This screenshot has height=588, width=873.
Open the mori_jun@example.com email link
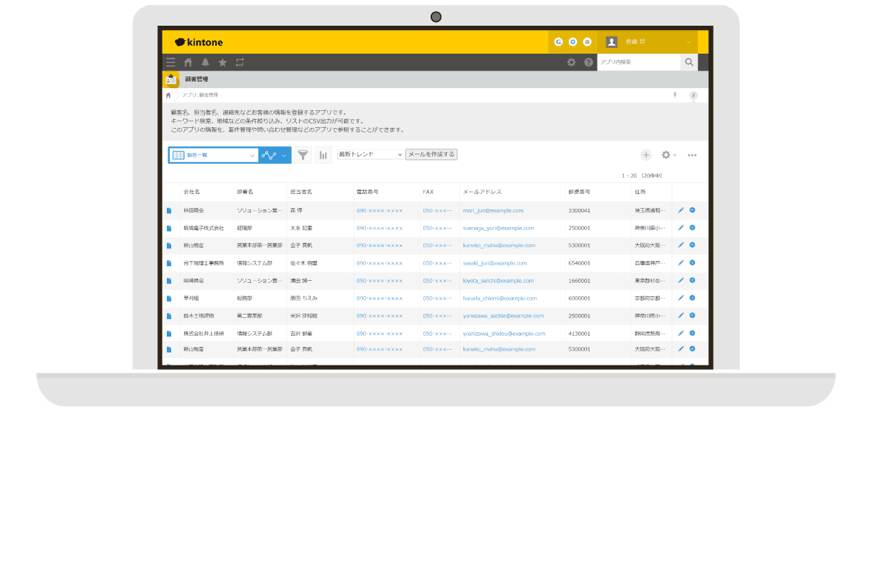pos(492,210)
